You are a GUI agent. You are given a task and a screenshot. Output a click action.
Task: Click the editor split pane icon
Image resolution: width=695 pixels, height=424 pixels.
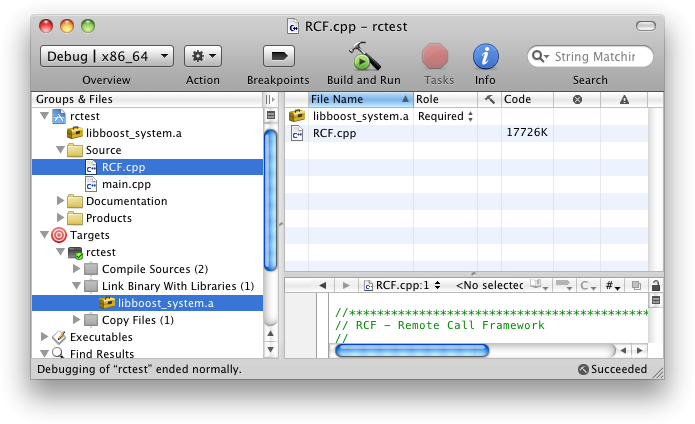(656, 300)
